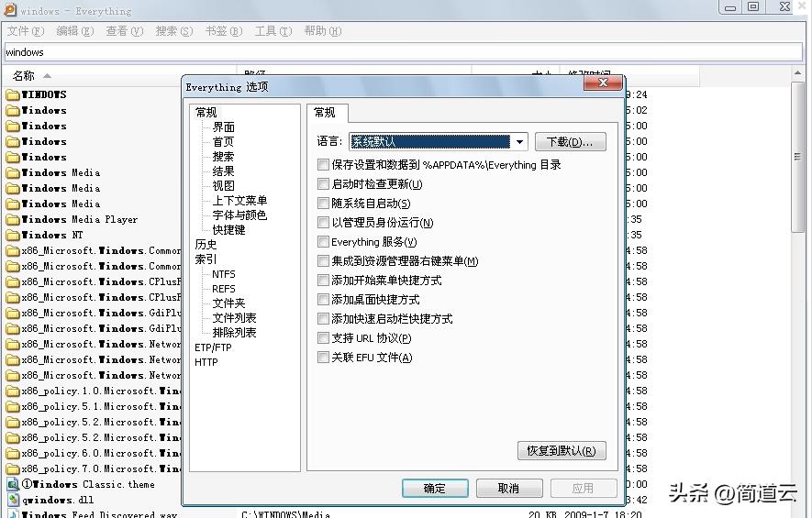The height and width of the screenshot is (518, 812).
Task: Select 历史 in the options tree
Action: [x=206, y=244]
